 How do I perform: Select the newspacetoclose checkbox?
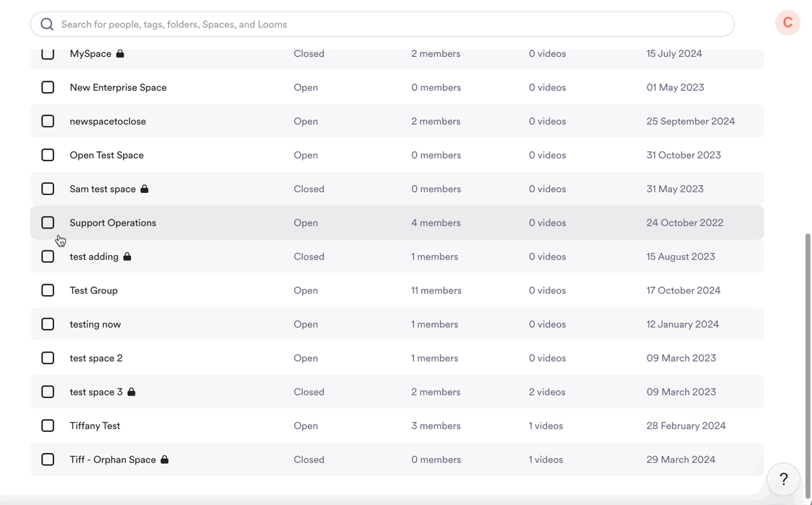pos(48,121)
